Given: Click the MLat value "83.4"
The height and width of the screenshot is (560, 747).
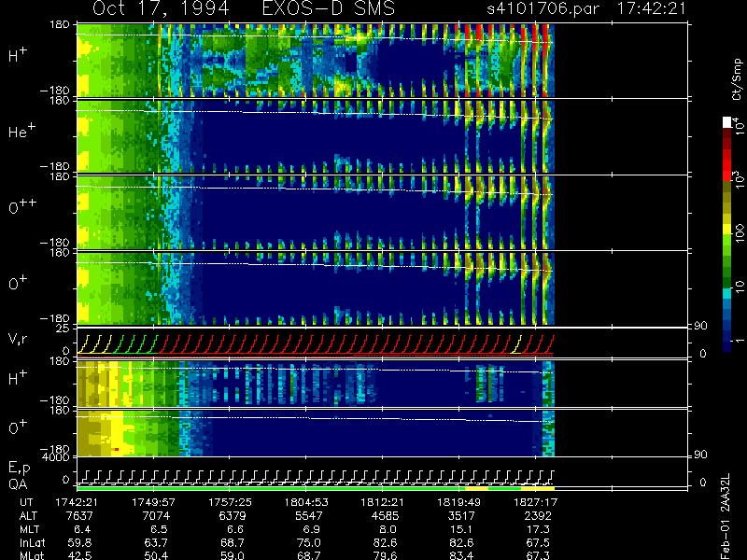Looking at the screenshot, I should [x=461, y=555].
